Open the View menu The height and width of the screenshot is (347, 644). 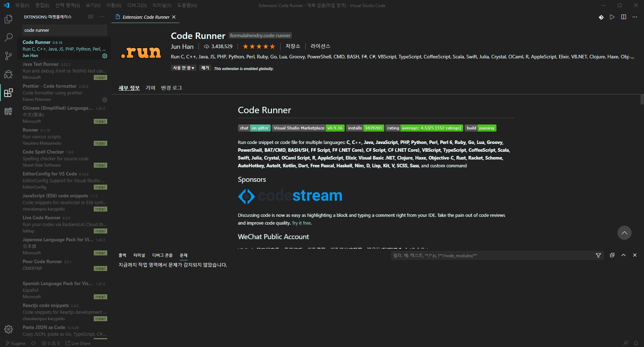pos(93,5)
